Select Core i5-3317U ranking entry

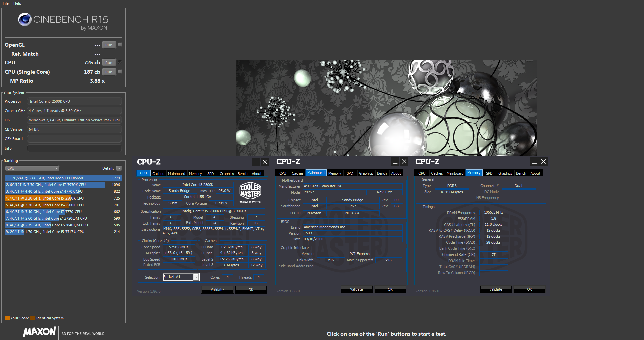click(x=63, y=232)
